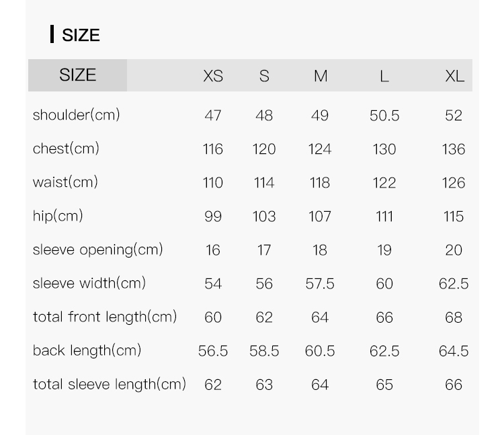Select the back length(cm) row label

tap(87, 350)
